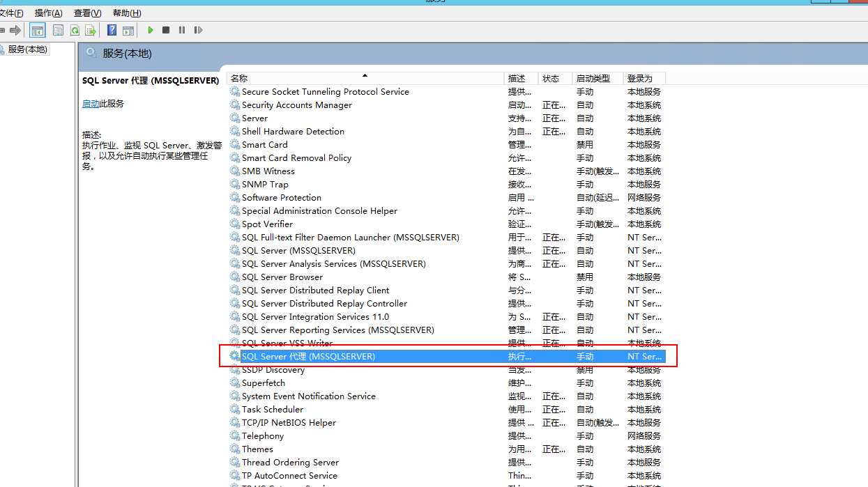Select the Security Accounts Manager service name
Screen dimensions: 868x487
297,105
